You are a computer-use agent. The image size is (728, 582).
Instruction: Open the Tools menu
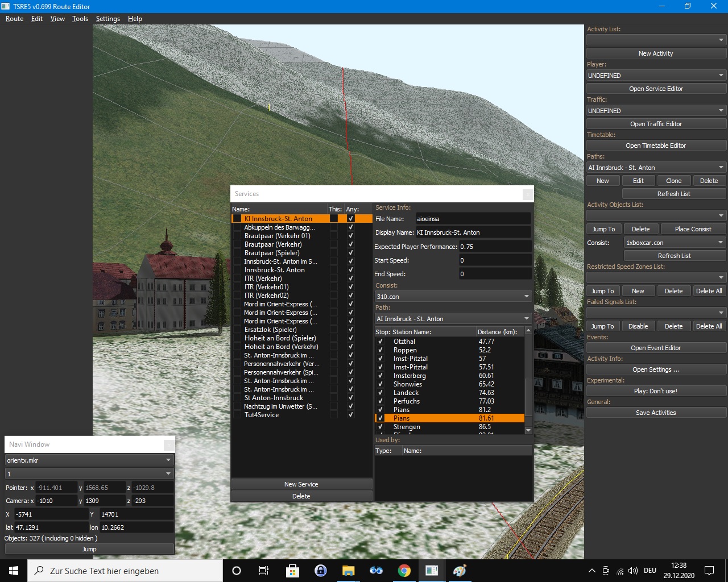click(x=80, y=19)
